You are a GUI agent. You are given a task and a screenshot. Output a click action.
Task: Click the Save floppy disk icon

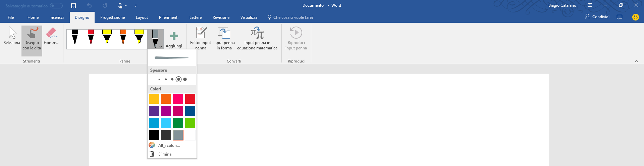click(x=73, y=6)
